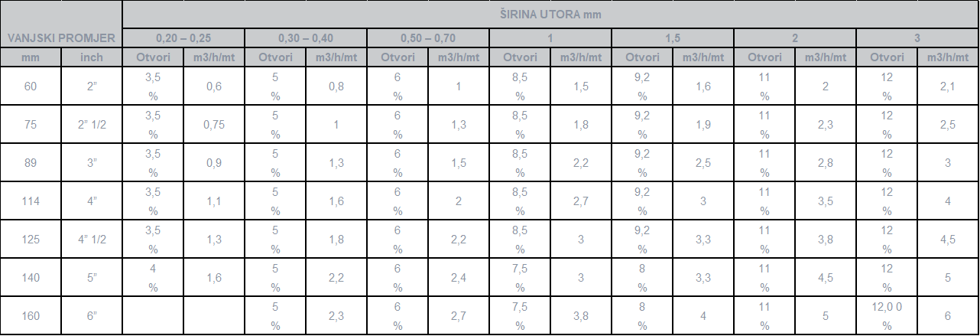980x336 pixels.
Task: Select the inch subheader cell
Action: tap(92, 57)
